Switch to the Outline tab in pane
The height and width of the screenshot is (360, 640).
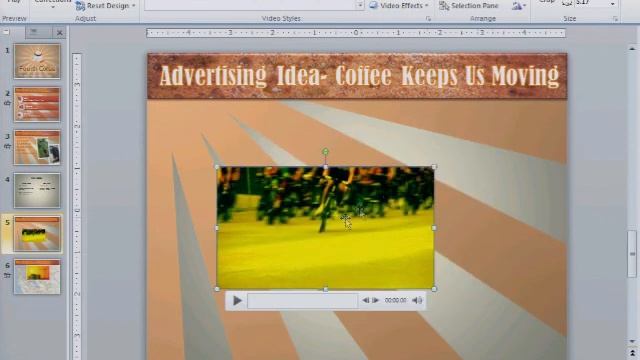point(39,33)
